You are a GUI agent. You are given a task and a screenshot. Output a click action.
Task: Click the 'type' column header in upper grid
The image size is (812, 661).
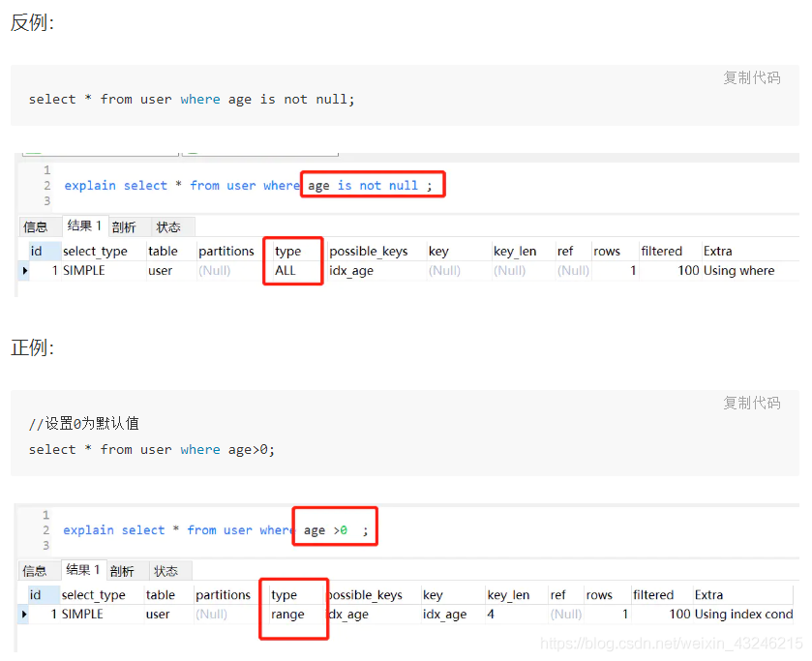point(288,252)
